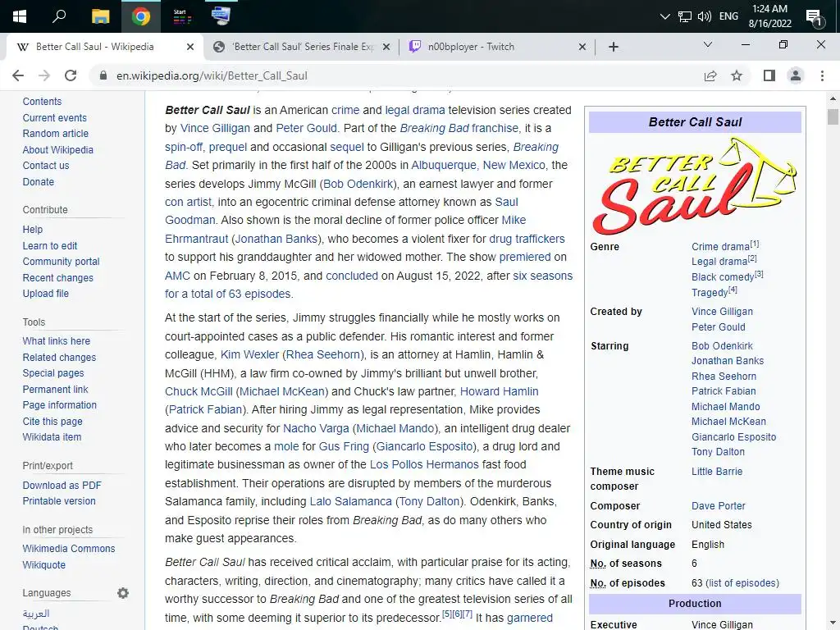Click Download as PDF
This screenshot has height=630, width=840.
click(x=62, y=486)
